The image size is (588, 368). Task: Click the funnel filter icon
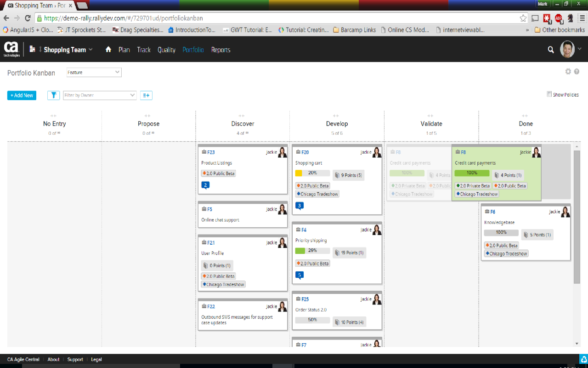pyautogui.click(x=54, y=95)
